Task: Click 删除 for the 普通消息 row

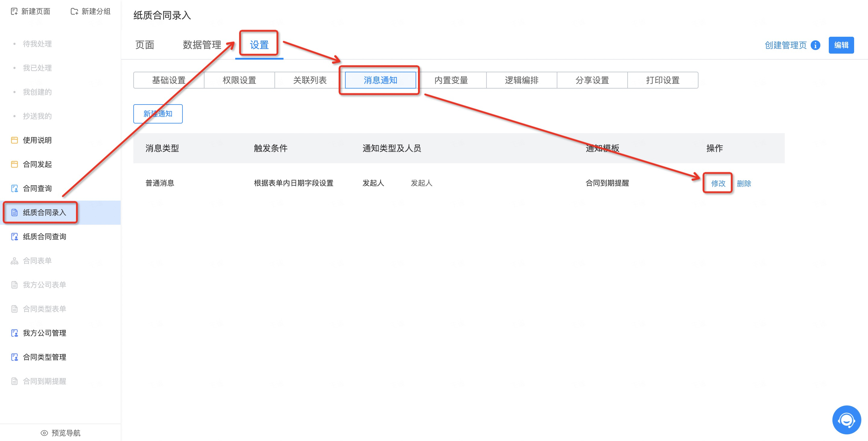Action: pos(744,183)
